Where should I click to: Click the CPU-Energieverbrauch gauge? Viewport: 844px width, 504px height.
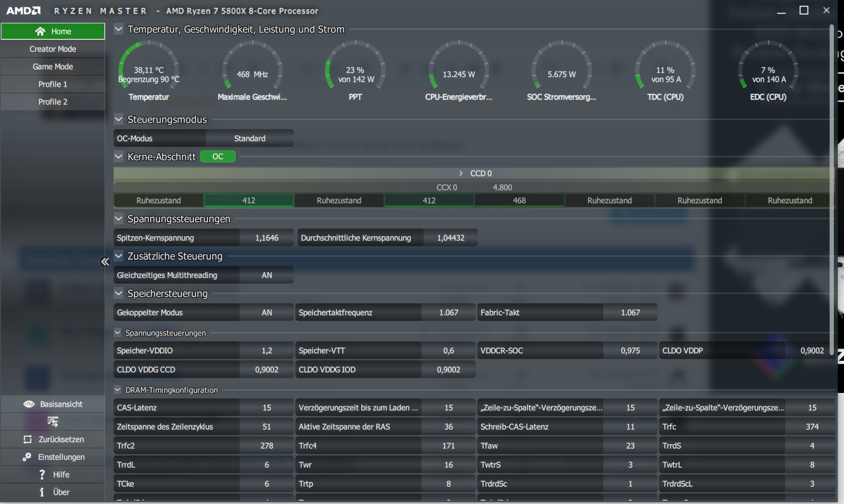pyautogui.click(x=458, y=71)
